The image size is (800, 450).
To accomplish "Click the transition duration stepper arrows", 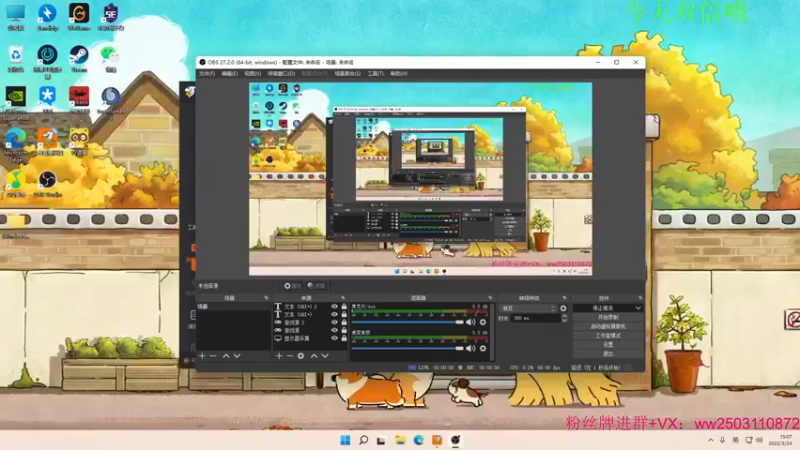I will (564, 318).
